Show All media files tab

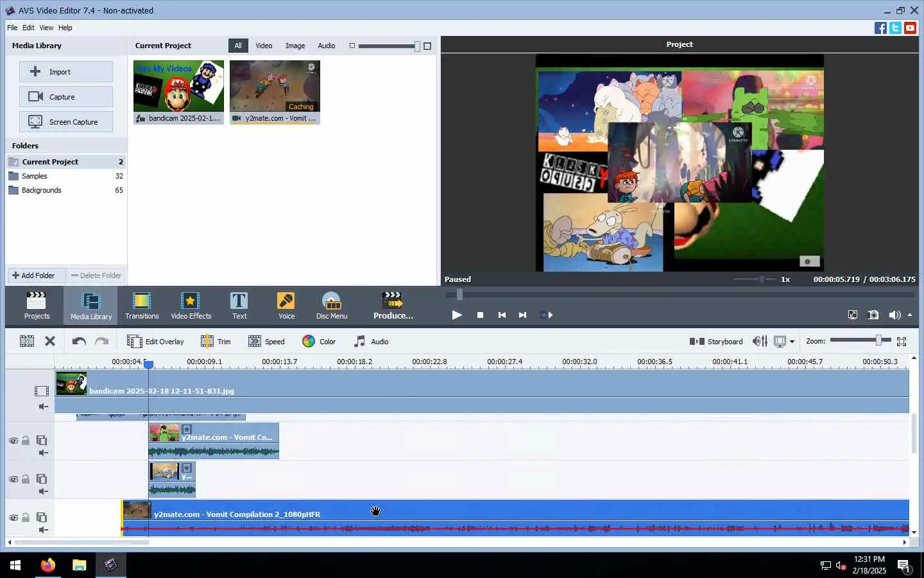(x=238, y=46)
